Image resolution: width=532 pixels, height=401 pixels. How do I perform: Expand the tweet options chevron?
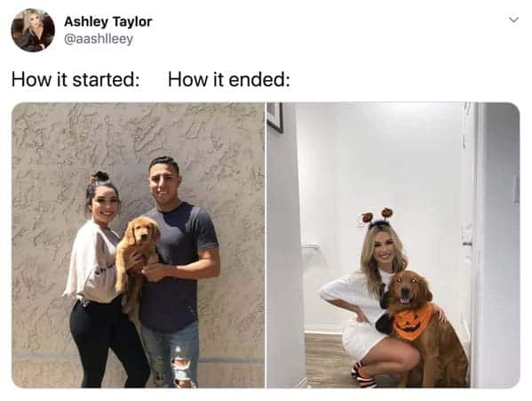coord(514,20)
